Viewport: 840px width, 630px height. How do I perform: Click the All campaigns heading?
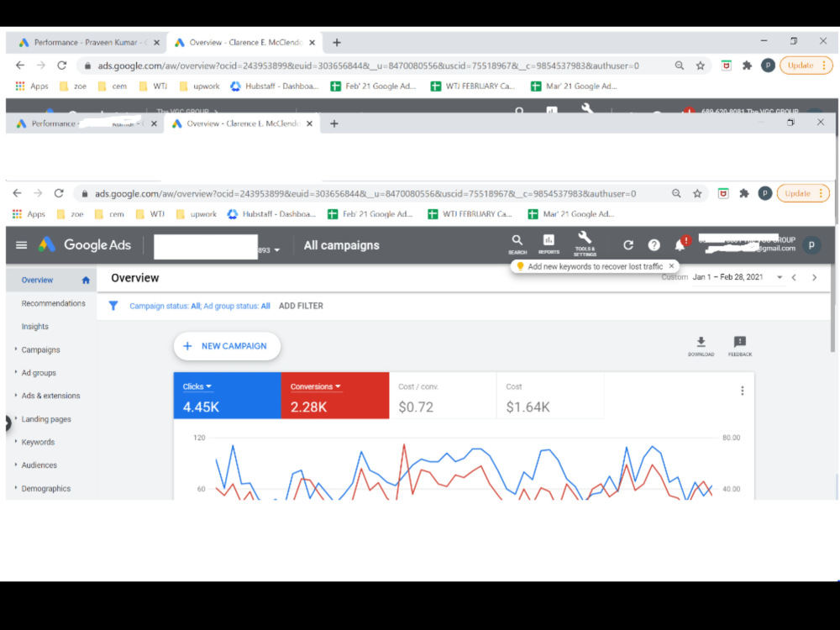(x=341, y=245)
